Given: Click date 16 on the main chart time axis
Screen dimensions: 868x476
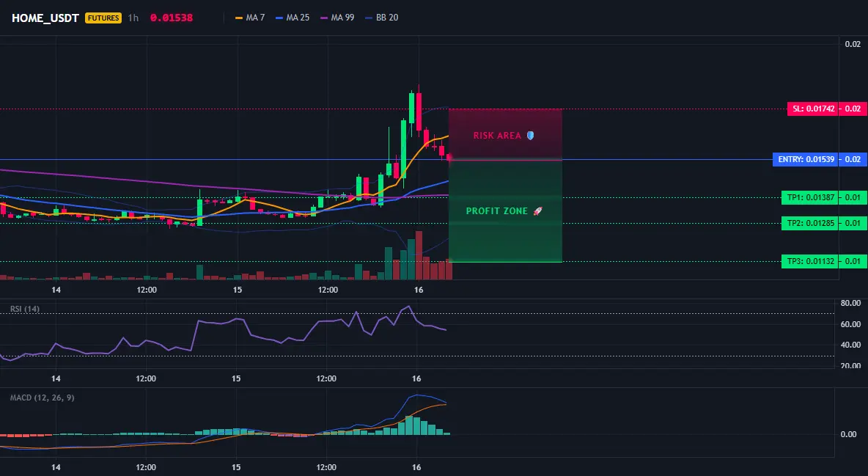Looking at the screenshot, I should point(419,290).
